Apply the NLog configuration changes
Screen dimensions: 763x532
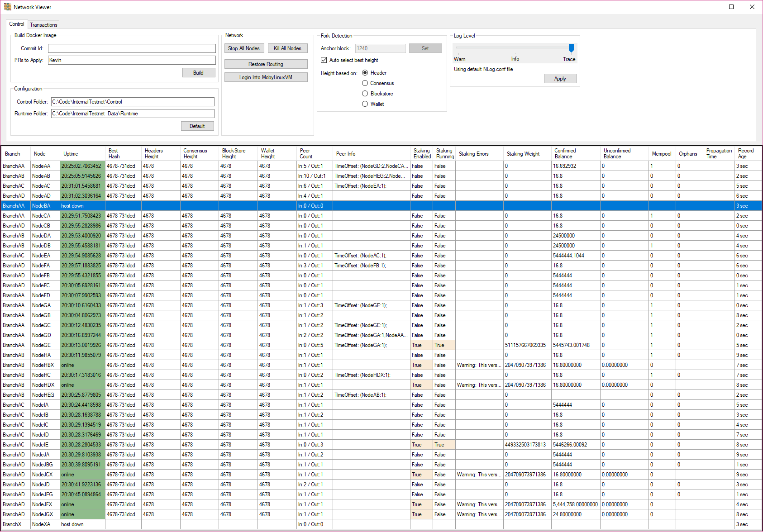(560, 78)
